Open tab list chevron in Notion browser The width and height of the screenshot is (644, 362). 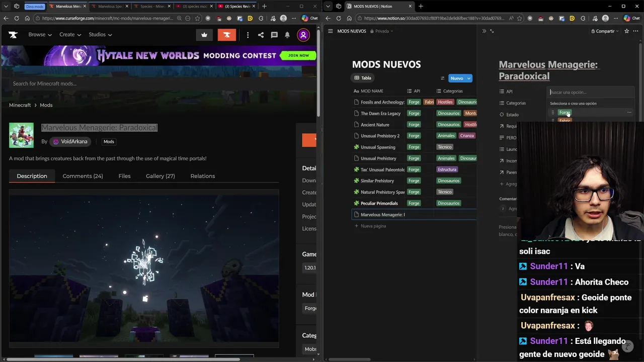pyautogui.click(x=328, y=6)
